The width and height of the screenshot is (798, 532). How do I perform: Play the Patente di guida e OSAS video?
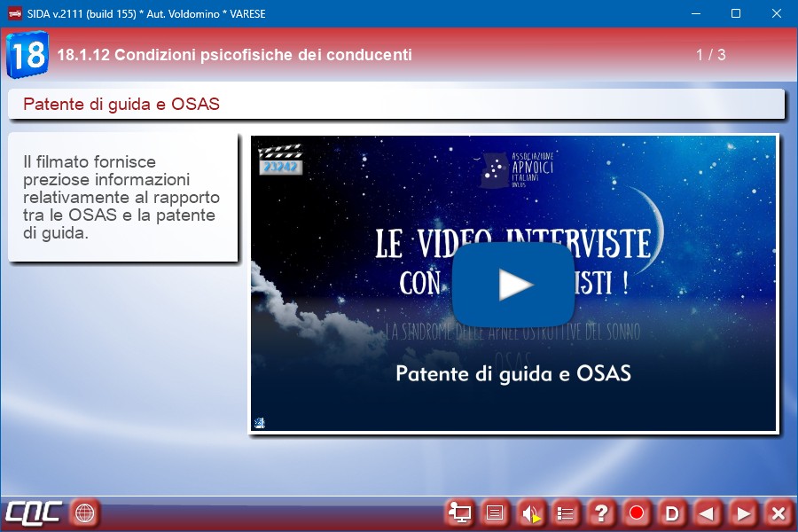[x=513, y=285]
